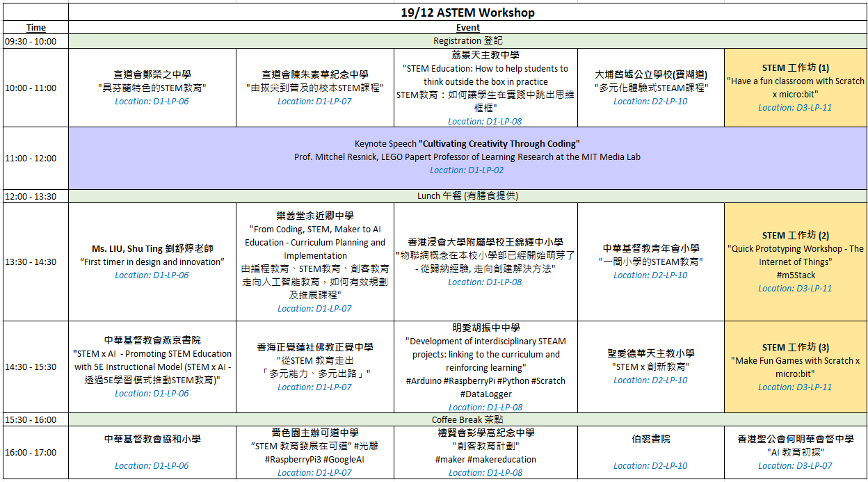The image size is (868, 482).
Task: Click the 荔景天主教中學 school name
Action: click(x=485, y=55)
